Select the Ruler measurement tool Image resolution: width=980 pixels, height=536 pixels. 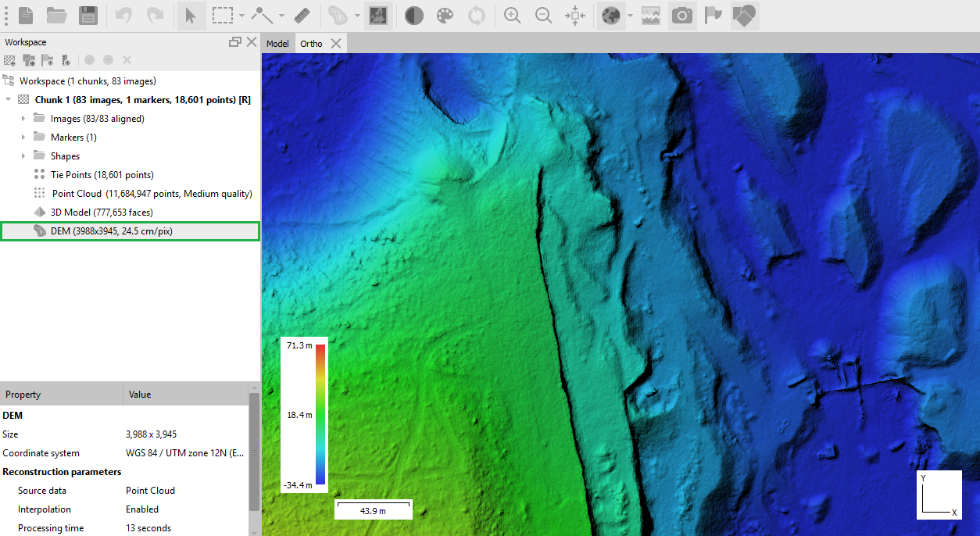pyautogui.click(x=302, y=16)
